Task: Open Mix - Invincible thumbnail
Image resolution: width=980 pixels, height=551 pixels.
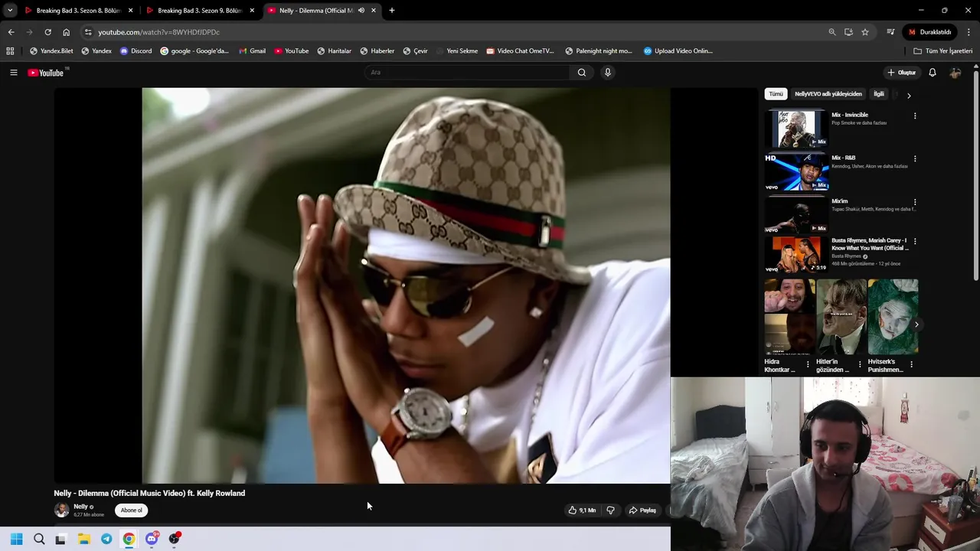Action: coord(796,129)
